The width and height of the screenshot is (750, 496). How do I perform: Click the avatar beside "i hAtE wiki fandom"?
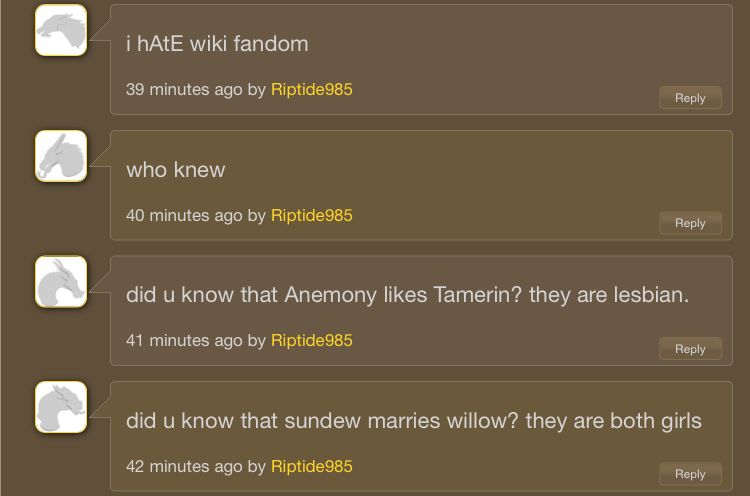[60, 30]
